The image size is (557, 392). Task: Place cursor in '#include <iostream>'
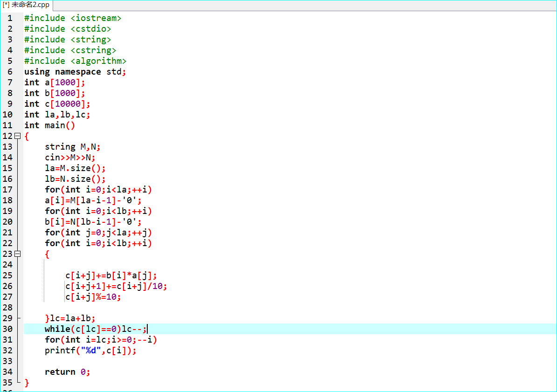pos(73,18)
